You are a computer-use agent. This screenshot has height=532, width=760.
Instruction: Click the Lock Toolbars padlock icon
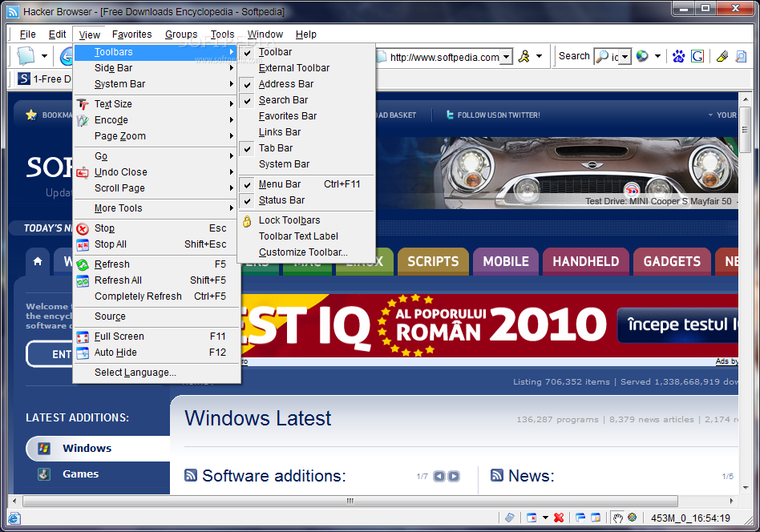point(247,221)
